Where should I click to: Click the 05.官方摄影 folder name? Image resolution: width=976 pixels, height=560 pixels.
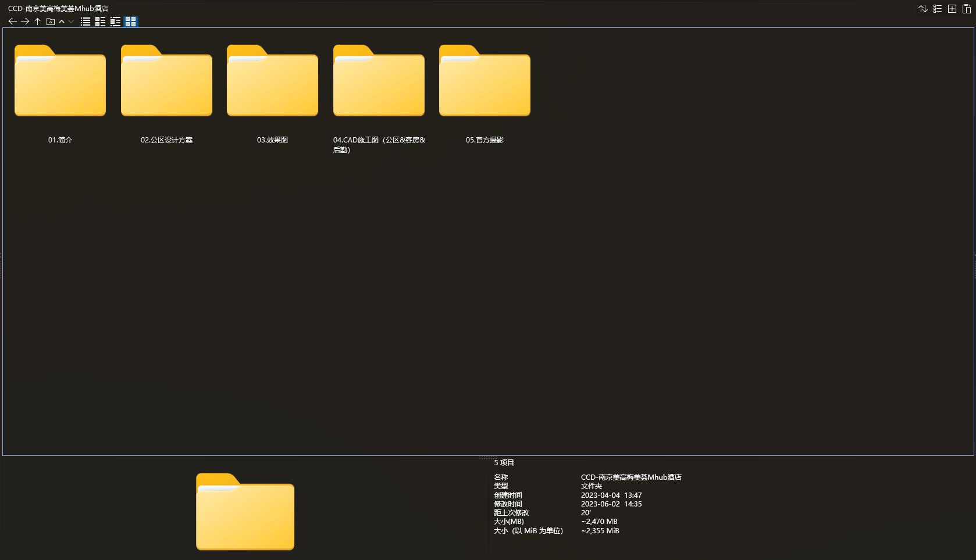[485, 140]
